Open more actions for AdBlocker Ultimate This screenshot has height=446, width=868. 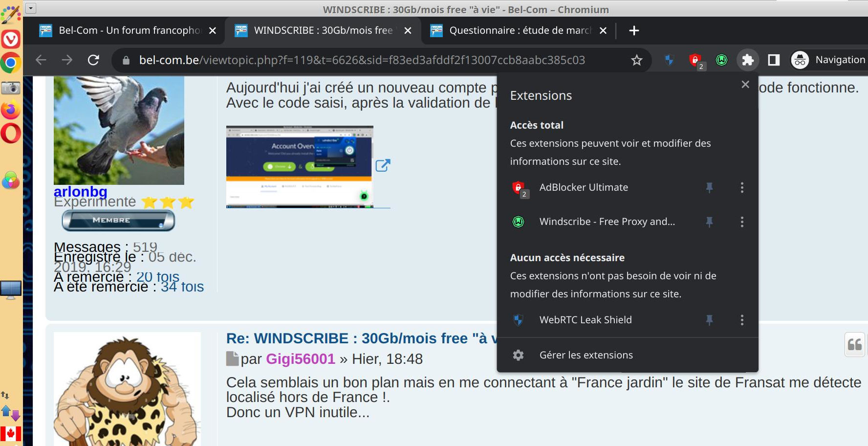742,187
